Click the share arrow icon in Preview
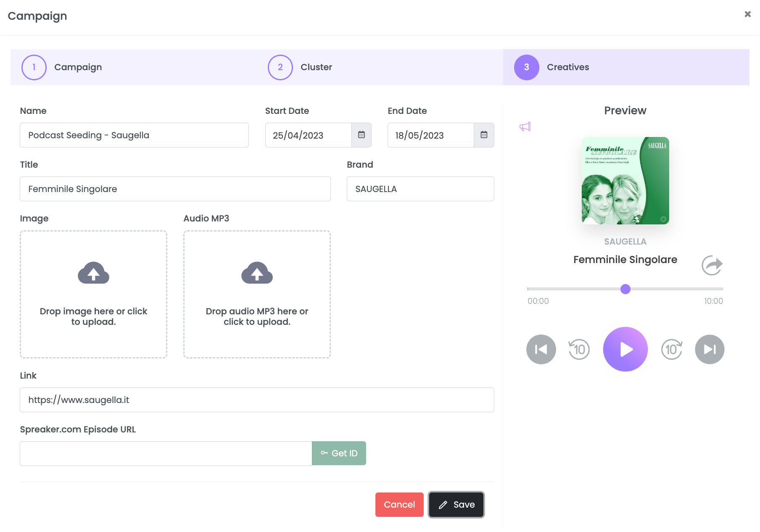The height and width of the screenshot is (532, 760). click(712, 265)
